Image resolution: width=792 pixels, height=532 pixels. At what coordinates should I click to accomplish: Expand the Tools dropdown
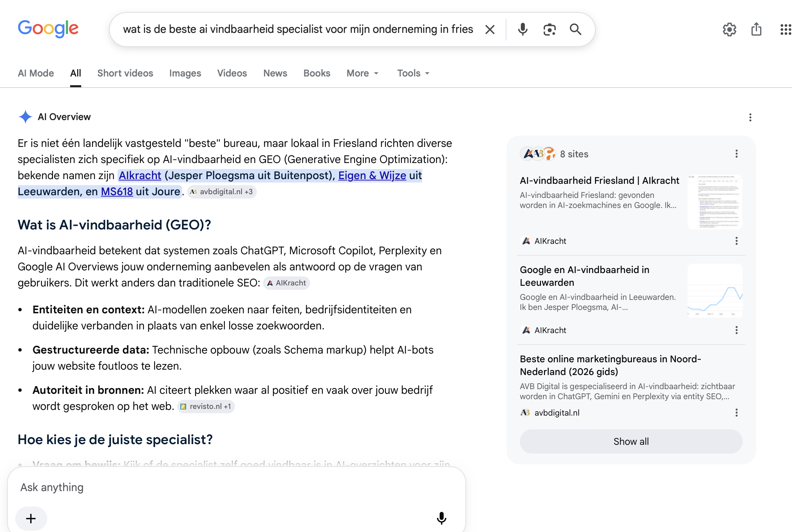click(x=413, y=73)
